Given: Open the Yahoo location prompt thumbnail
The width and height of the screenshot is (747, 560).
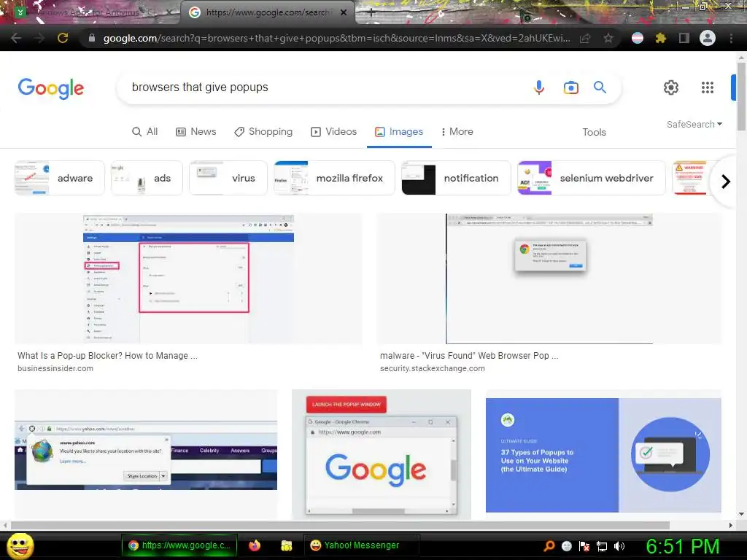Looking at the screenshot, I should (x=146, y=454).
